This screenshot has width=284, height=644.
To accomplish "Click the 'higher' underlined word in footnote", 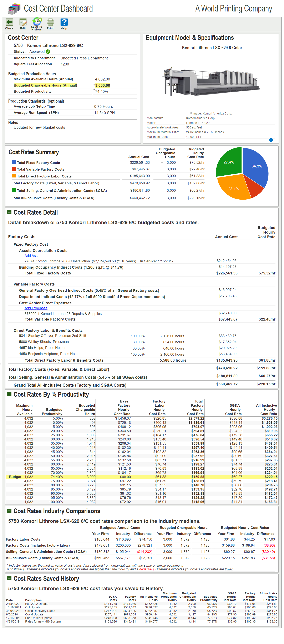I will pos(99,569).
